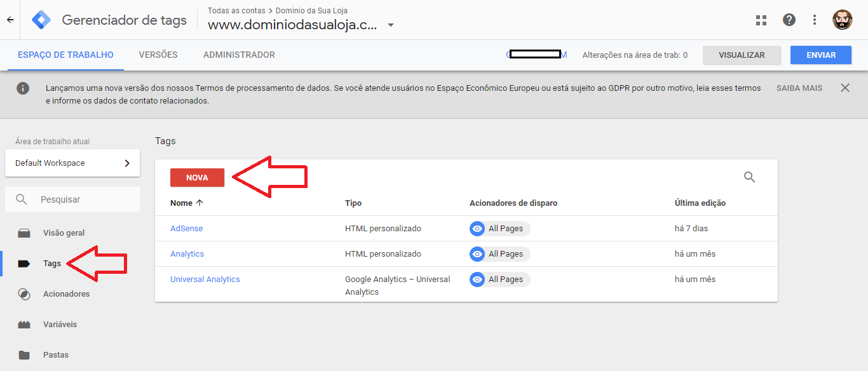Click the Tag Manager diamond logo
The width and height of the screenshot is (868, 371).
[x=41, y=20]
